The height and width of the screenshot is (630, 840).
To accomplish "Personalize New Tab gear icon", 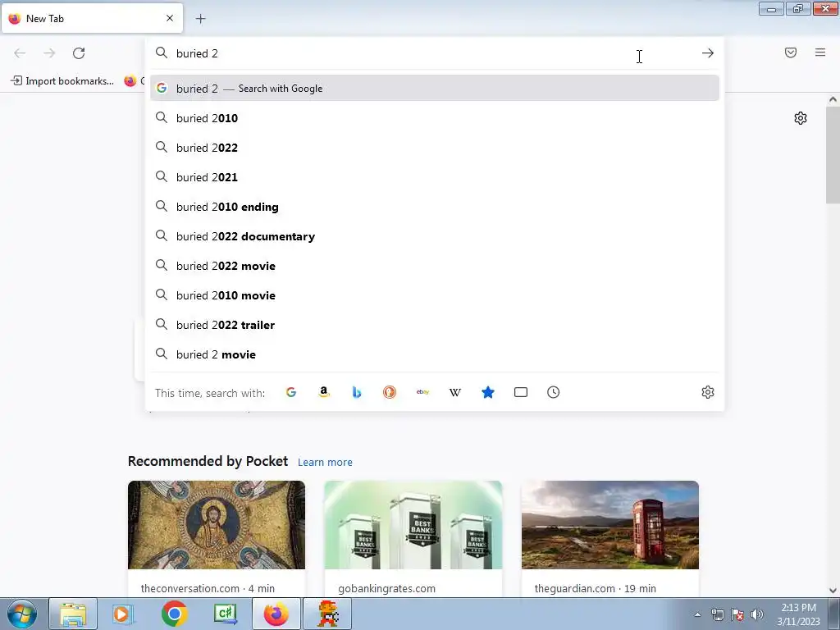I will tap(801, 118).
